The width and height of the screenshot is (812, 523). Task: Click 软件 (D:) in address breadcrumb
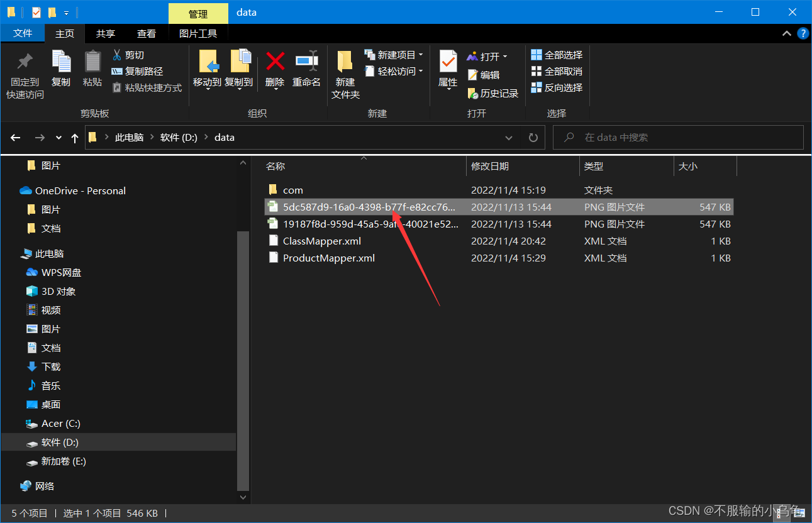pos(179,138)
